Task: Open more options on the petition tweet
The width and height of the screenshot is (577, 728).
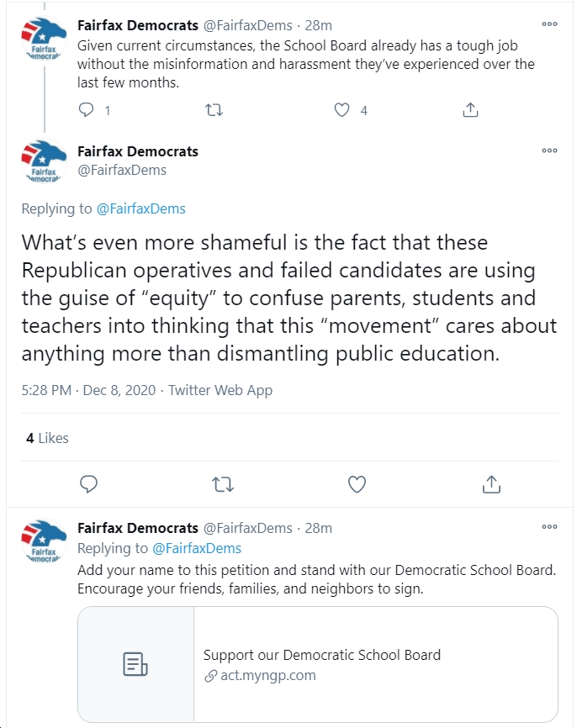Action: click(x=549, y=526)
